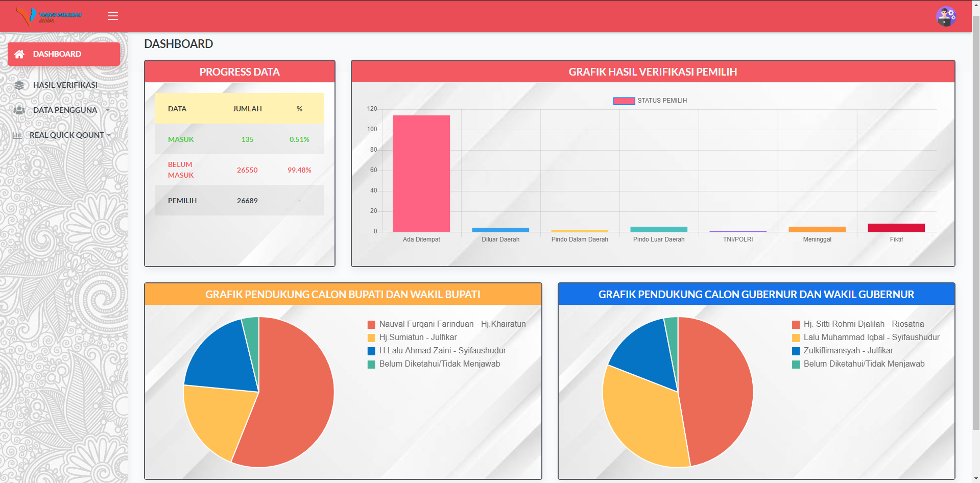Expand the Real Quick Qount submenu arrow
Viewport: 980px width, 483px height.
(109, 135)
